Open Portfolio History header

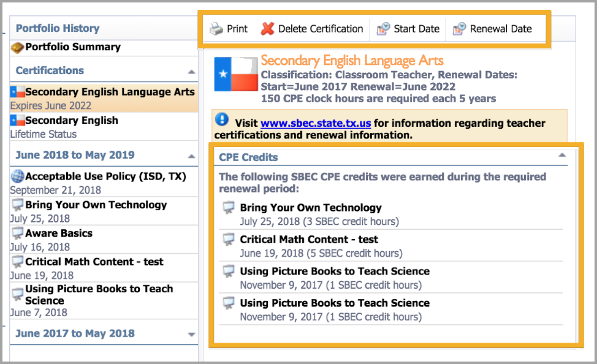pyautogui.click(x=58, y=29)
